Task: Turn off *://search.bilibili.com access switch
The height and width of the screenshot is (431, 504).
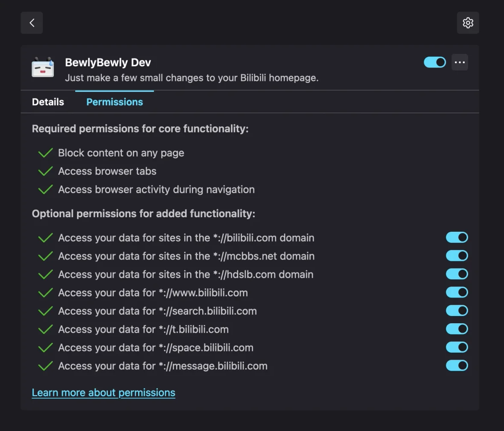Action: [457, 311]
